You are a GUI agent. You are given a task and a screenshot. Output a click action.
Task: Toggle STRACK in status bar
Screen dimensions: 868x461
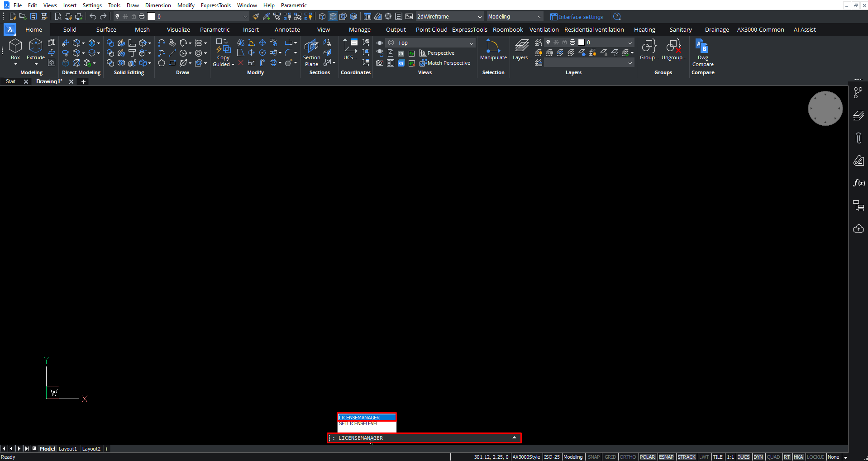click(686, 457)
